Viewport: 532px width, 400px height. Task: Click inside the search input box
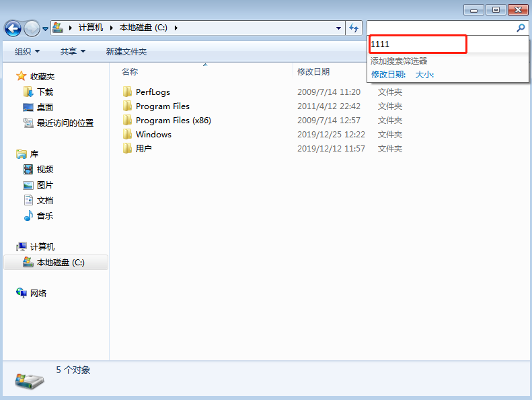pyautogui.click(x=441, y=28)
